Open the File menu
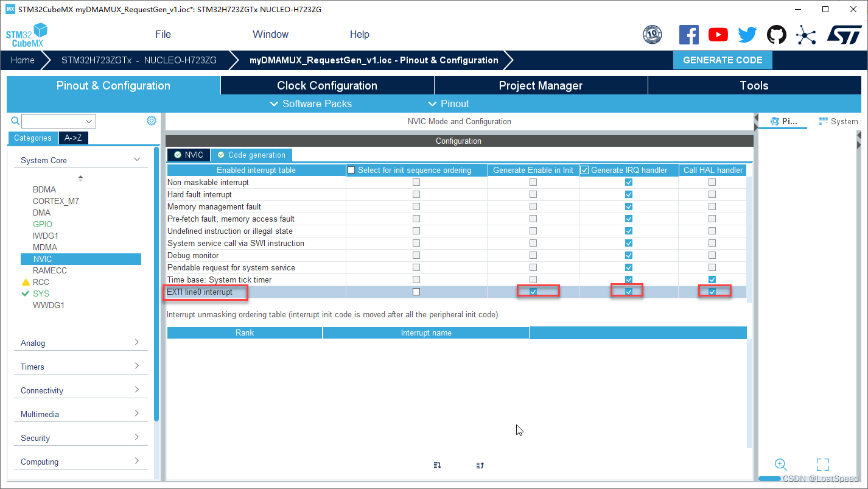Screen dimensions: 868x489 click(x=163, y=34)
